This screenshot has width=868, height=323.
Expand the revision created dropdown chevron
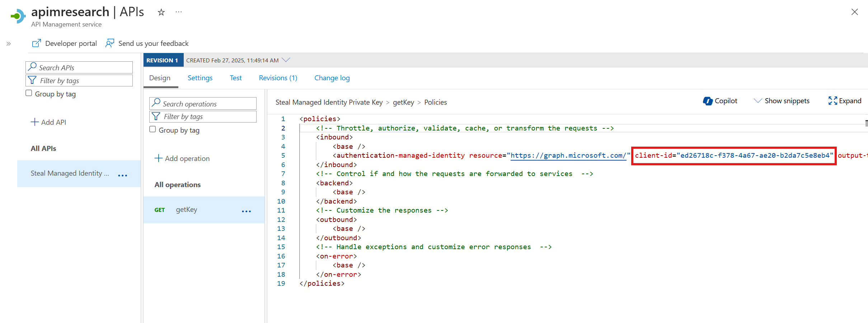(286, 60)
